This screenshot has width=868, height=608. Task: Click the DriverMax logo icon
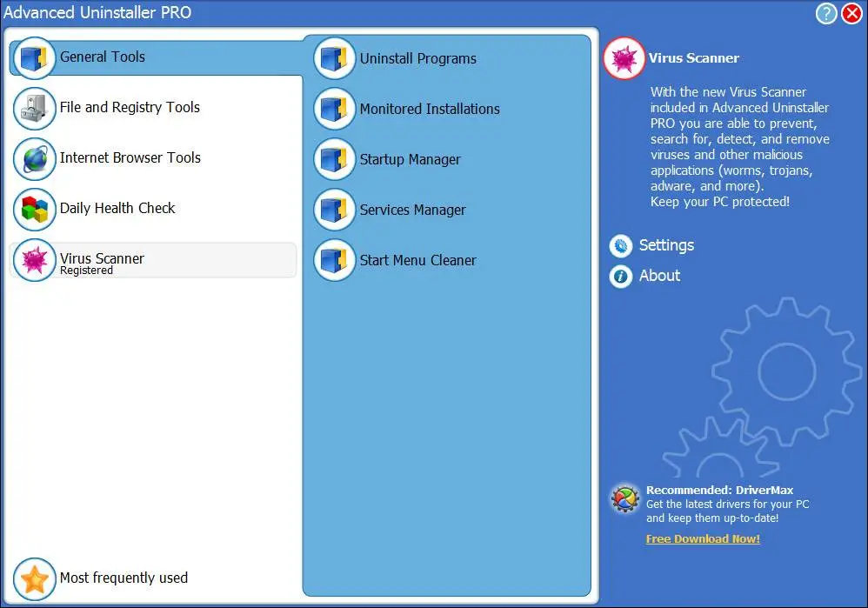(x=625, y=498)
